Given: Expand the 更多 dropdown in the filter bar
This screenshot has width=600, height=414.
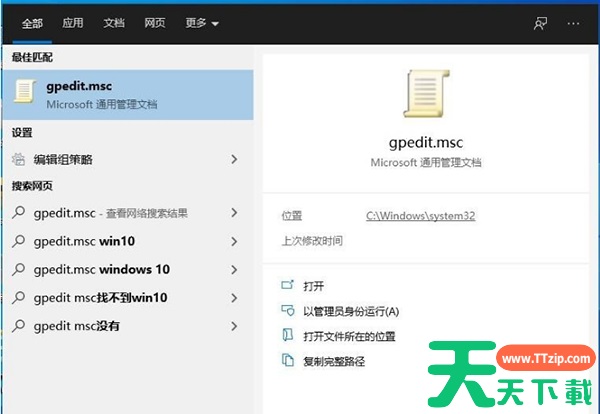Looking at the screenshot, I should [x=201, y=22].
